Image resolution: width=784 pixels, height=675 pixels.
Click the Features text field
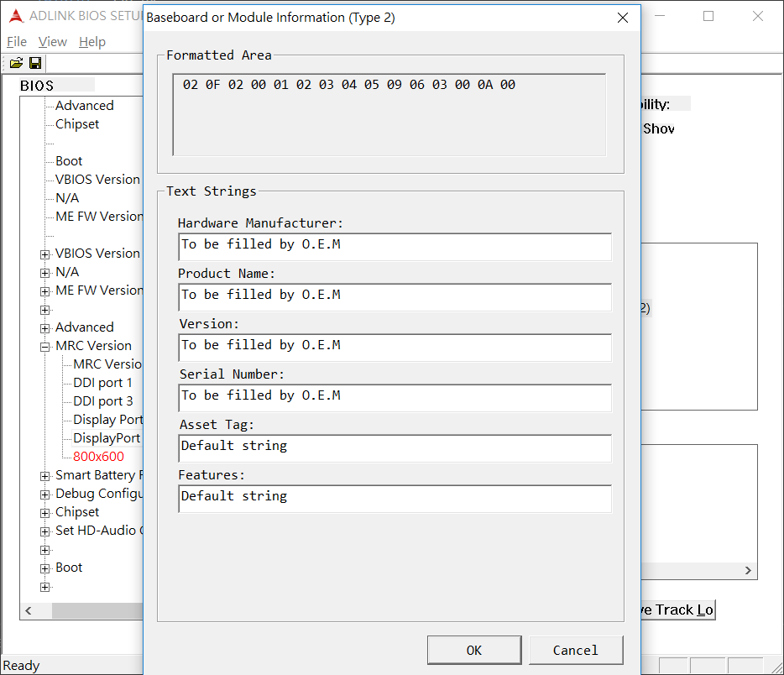(x=395, y=499)
